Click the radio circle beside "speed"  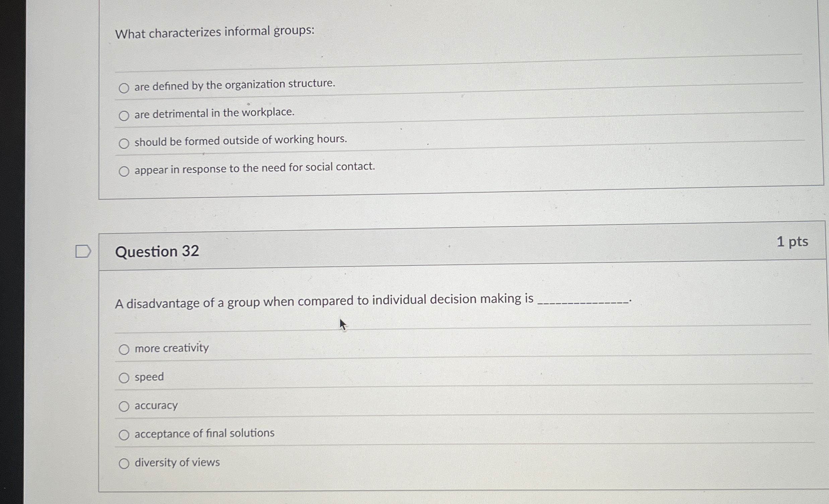125,378
